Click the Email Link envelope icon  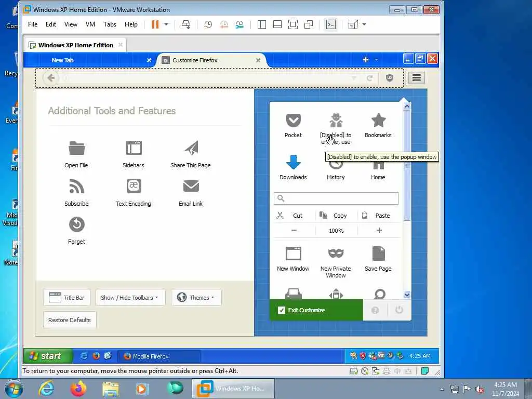coord(191,186)
